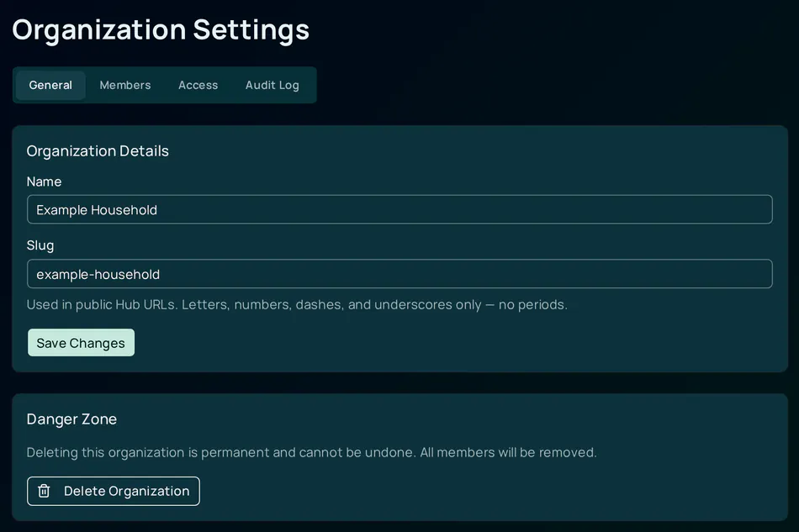The image size is (799, 532).
Task: Click the Name field label
Action: [x=44, y=182]
